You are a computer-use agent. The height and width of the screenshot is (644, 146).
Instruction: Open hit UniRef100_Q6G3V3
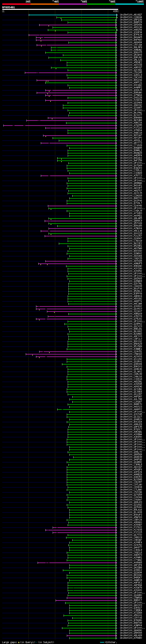coord(131,605)
